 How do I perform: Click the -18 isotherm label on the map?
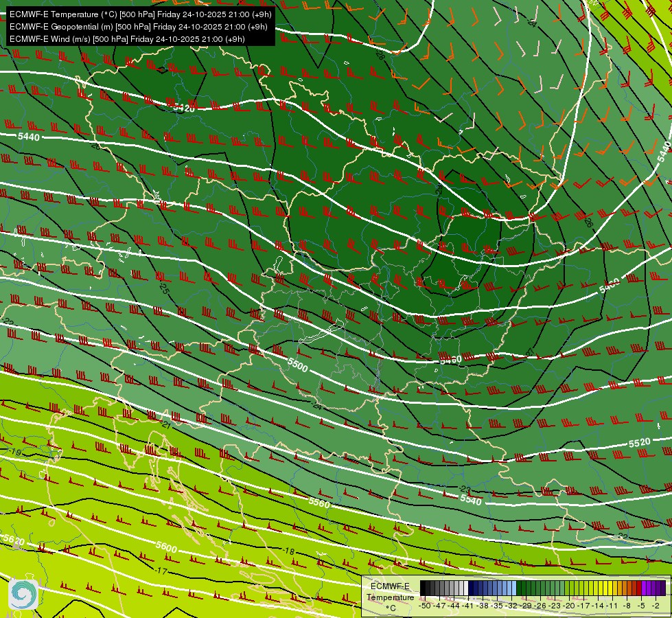point(289,551)
